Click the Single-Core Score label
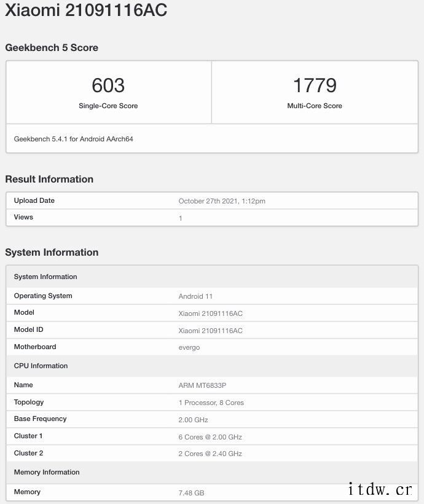The image size is (424, 504). tap(108, 106)
